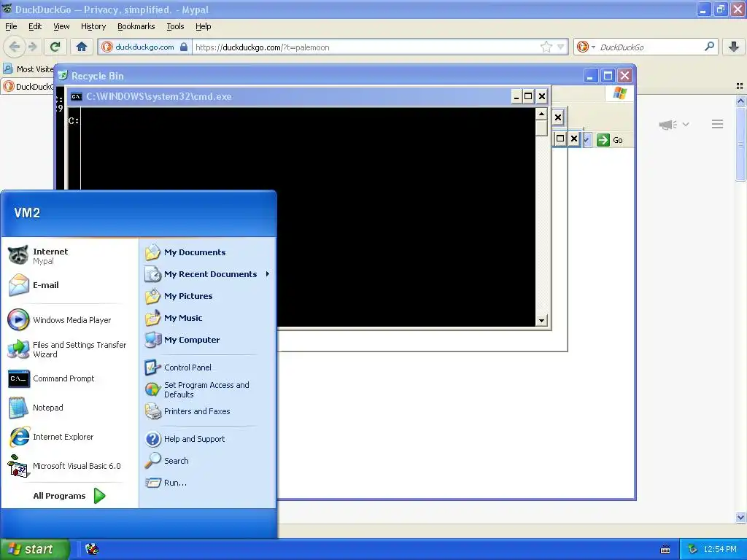The image size is (747, 560).
Task: Open Command Prompt from Start menu
Action: click(x=69, y=378)
